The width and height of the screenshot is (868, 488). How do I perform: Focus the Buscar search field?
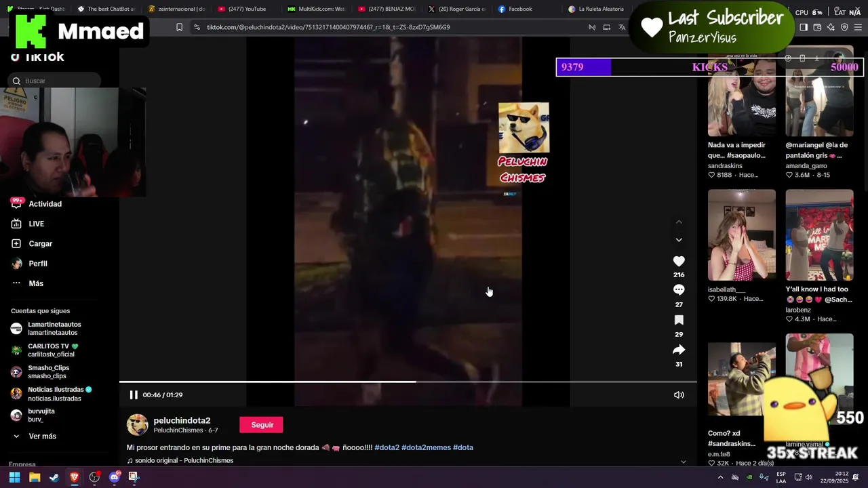point(56,81)
